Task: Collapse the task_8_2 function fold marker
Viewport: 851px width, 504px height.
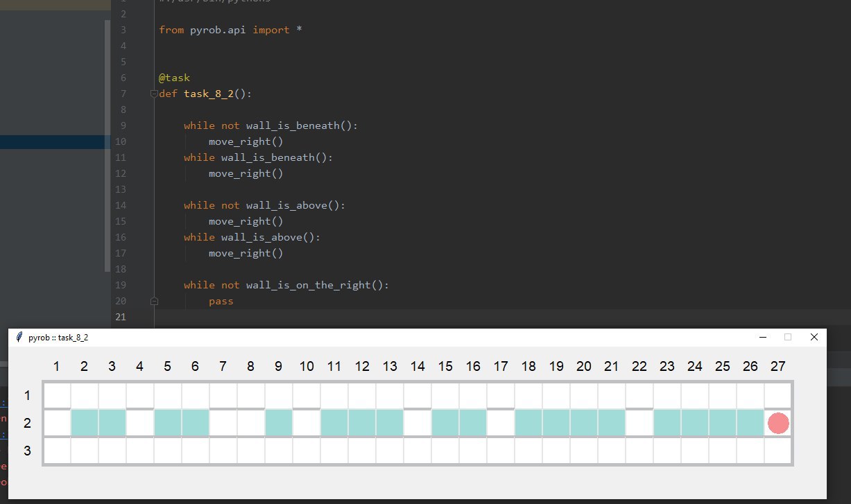Action: pos(154,94)
